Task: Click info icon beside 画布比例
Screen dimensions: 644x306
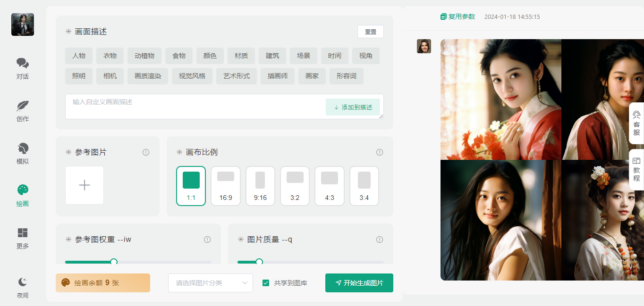Action: click(x=380, y=152)
